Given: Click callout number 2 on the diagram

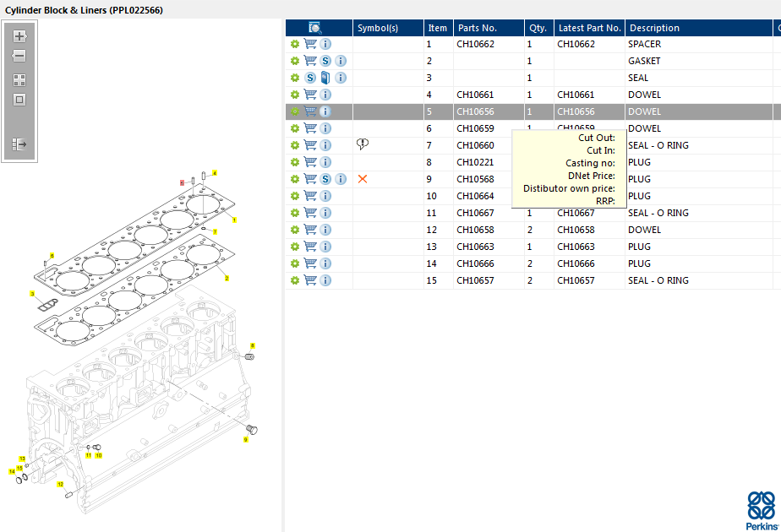Looking at the screenshot, I should pyautogui.click(x=227, y=278).
